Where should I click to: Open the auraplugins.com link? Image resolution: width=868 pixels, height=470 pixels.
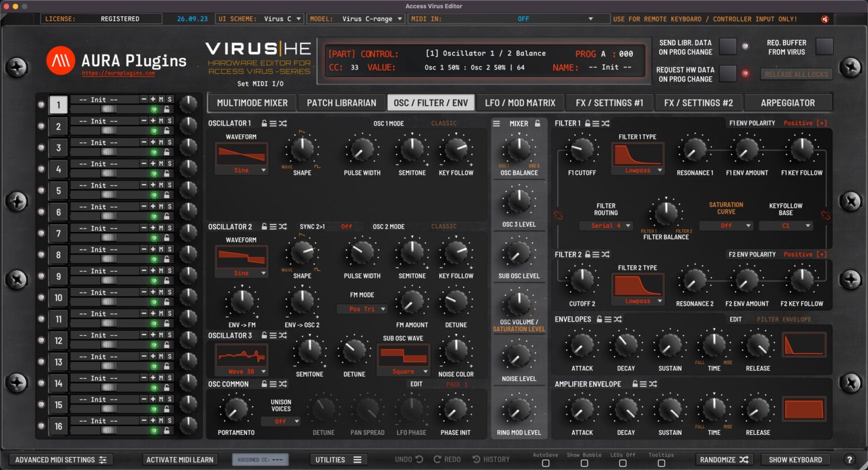coord(118,74)
